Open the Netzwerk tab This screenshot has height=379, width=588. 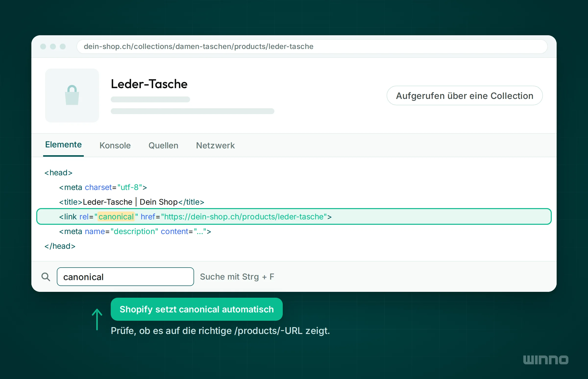[x=215, y=145]
